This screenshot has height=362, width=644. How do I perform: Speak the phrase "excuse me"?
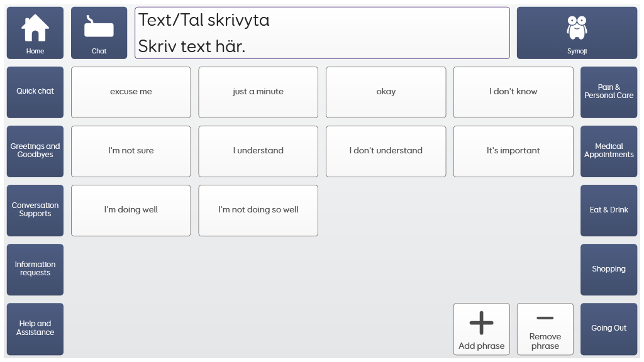(x=131, y=92)
